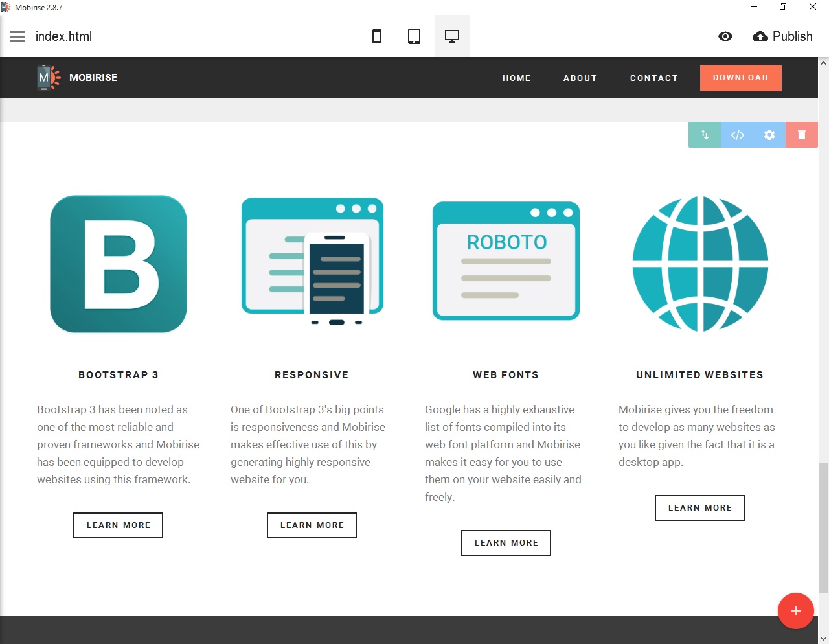
Task: Select HOME in the site navigation
Action: tap(516, 78)
